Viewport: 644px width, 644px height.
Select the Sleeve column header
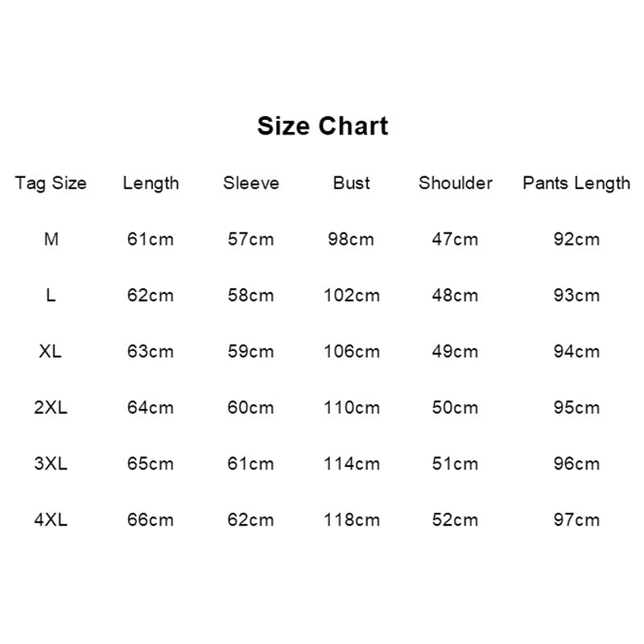(251, 183)
